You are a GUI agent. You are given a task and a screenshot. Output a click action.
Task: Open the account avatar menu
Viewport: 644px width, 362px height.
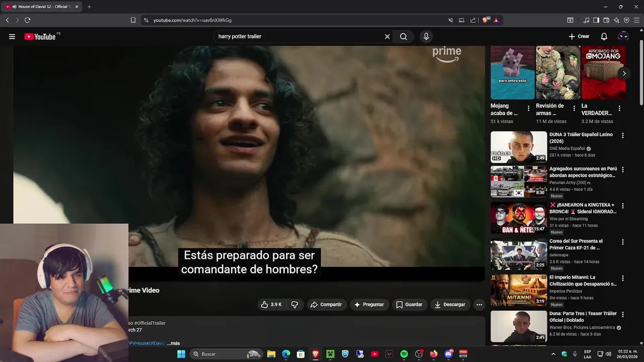(623, 36)
